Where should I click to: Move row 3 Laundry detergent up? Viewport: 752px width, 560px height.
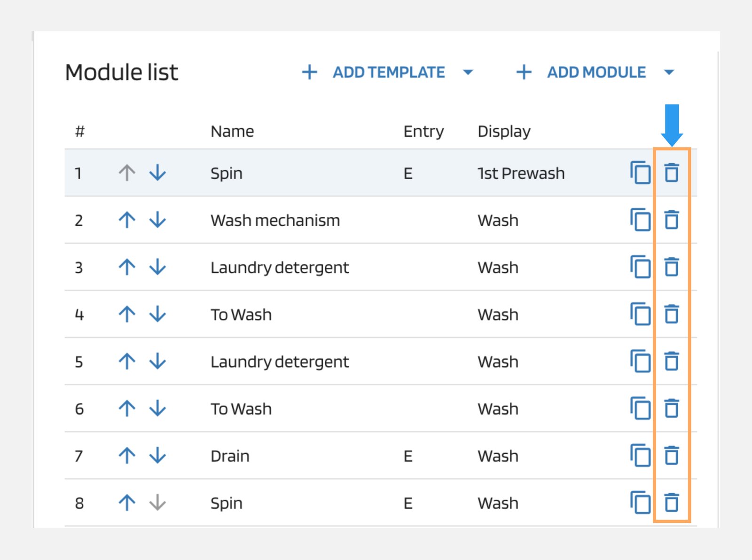pos(127,267)
